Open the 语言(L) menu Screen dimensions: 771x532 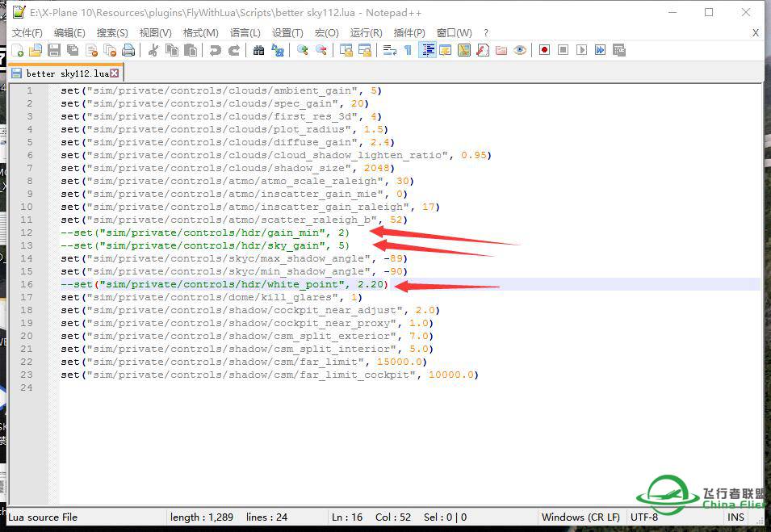point(245,33)
